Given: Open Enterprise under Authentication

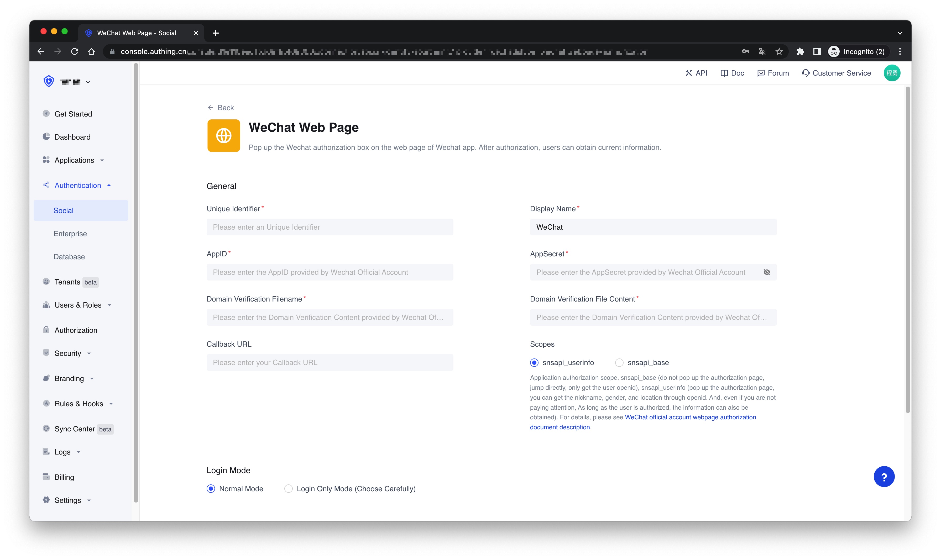Looking at the screenshot, I should click(70, 234).
